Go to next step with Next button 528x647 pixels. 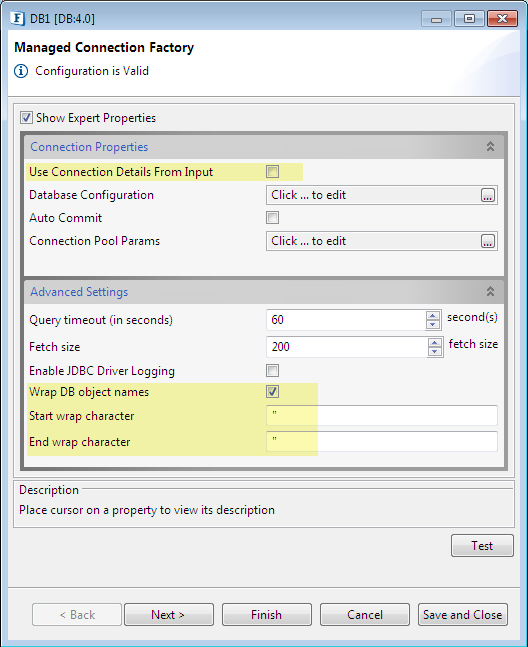pyautogui.click(x=169, y=615)
